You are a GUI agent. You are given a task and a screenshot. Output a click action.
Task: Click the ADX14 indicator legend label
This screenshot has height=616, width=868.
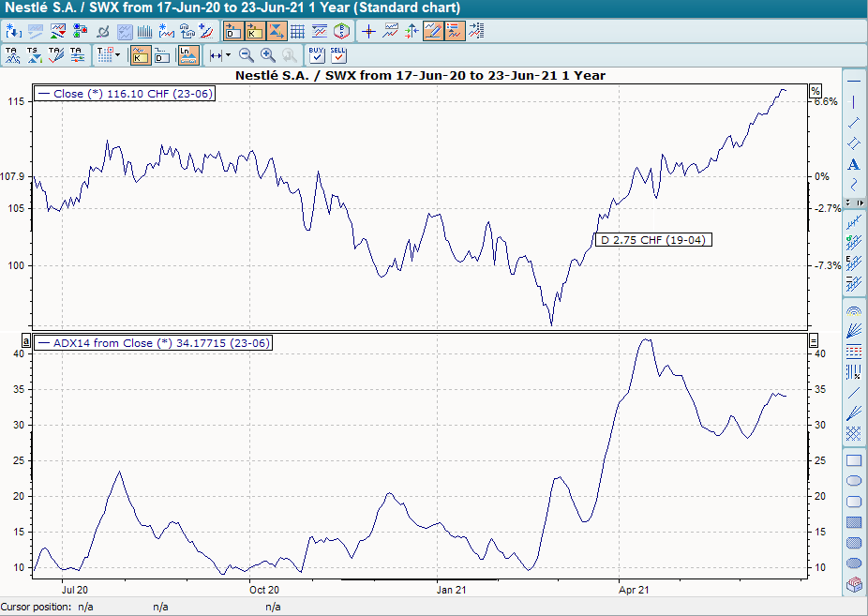(x=155, y=342)
